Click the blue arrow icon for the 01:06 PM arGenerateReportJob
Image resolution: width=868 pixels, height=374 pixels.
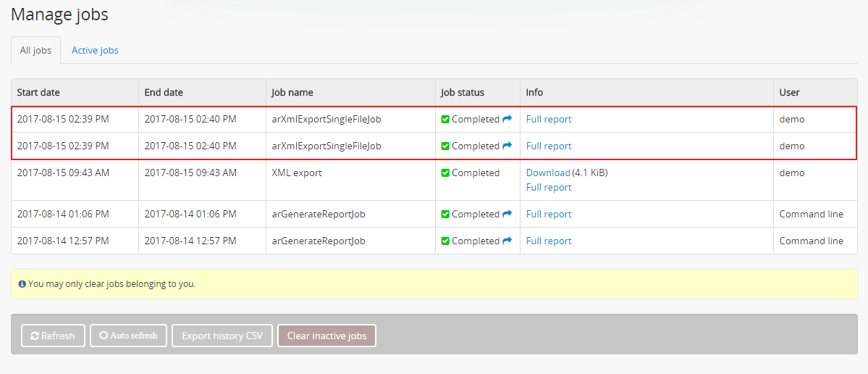click(x=507, y=214)
